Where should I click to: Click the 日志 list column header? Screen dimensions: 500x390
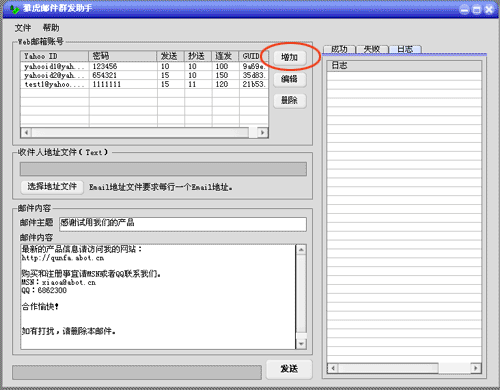404,66
